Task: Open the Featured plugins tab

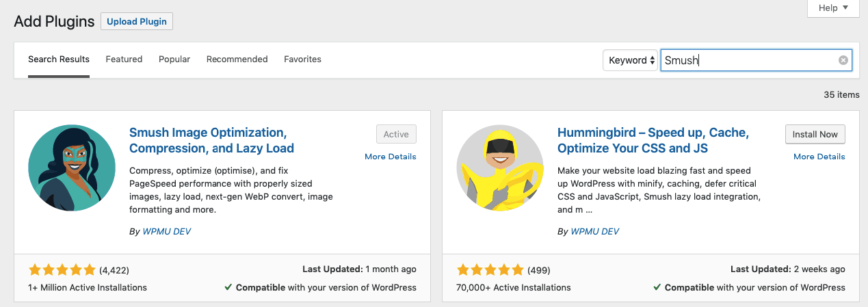Action: tap(124, 59)
